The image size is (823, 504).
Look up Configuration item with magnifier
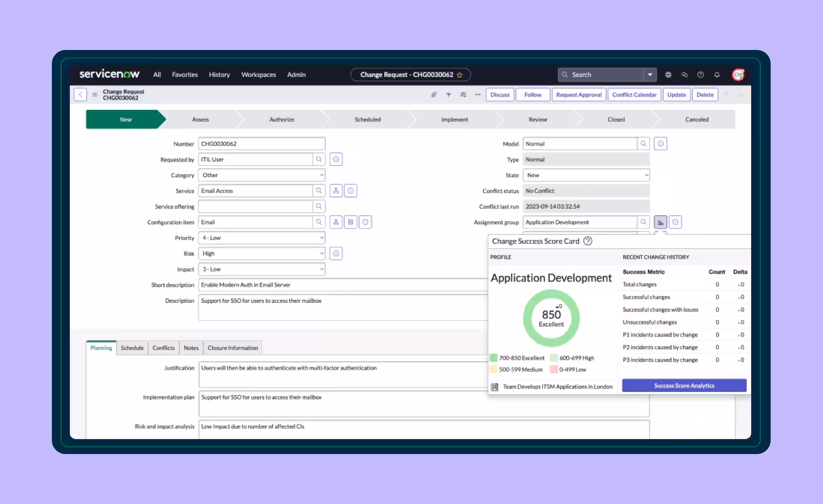[x=319, y=222]
